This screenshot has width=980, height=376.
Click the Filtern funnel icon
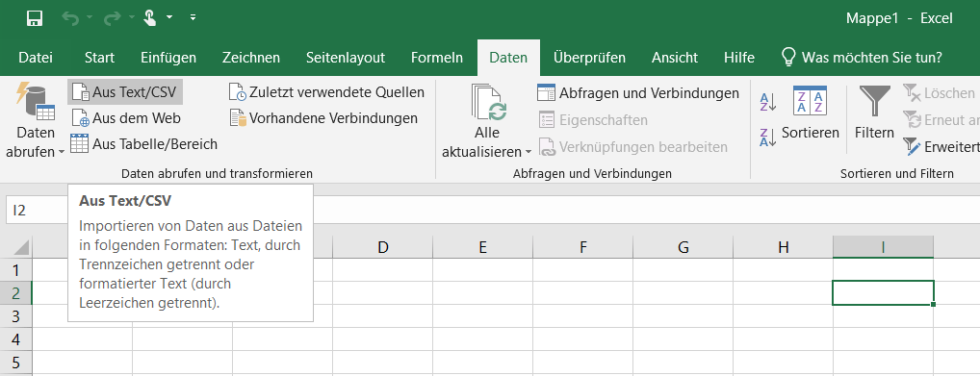[874, 102]
